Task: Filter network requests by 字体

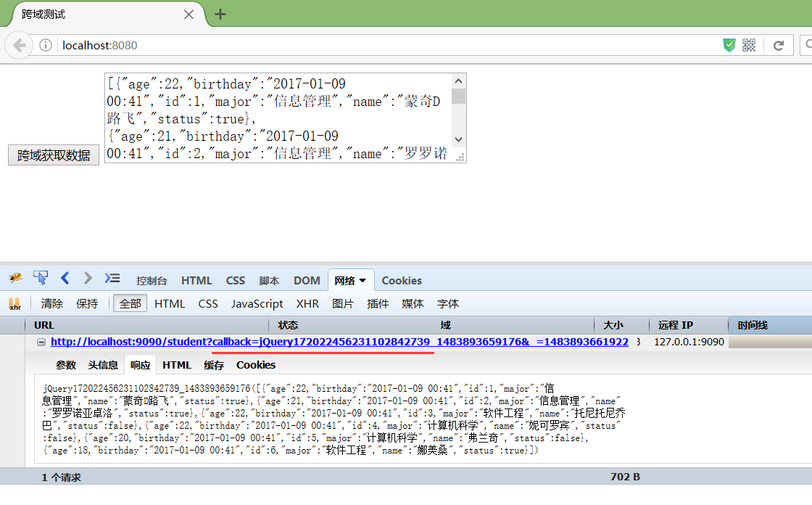Action: (448, 304)
